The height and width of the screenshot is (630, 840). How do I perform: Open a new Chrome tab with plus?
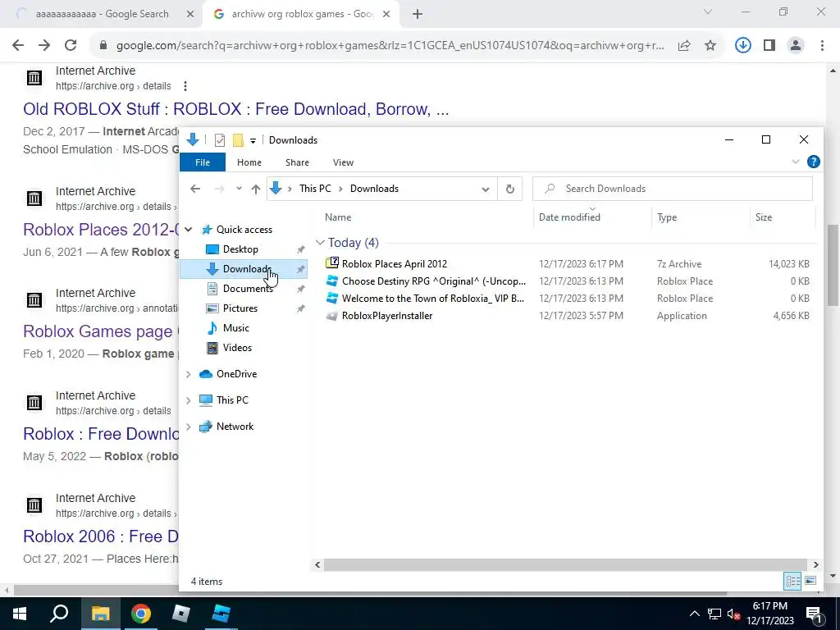point(418,15)
